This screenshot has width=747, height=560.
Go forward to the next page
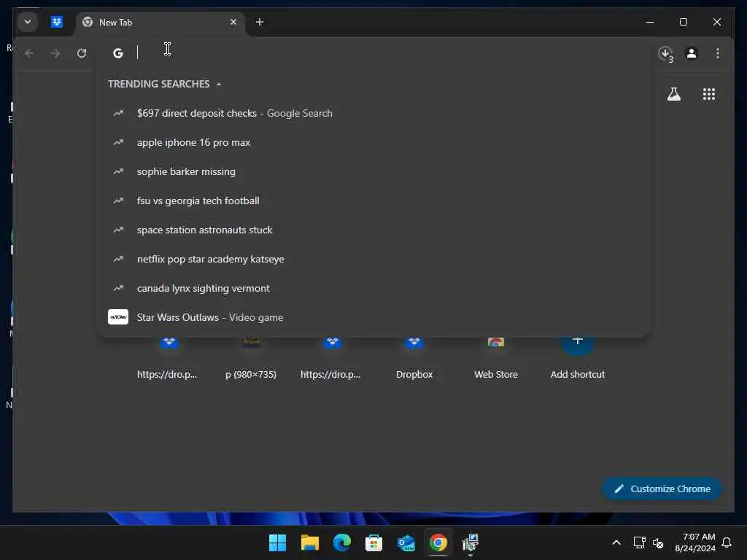click(x=55, y=53)
